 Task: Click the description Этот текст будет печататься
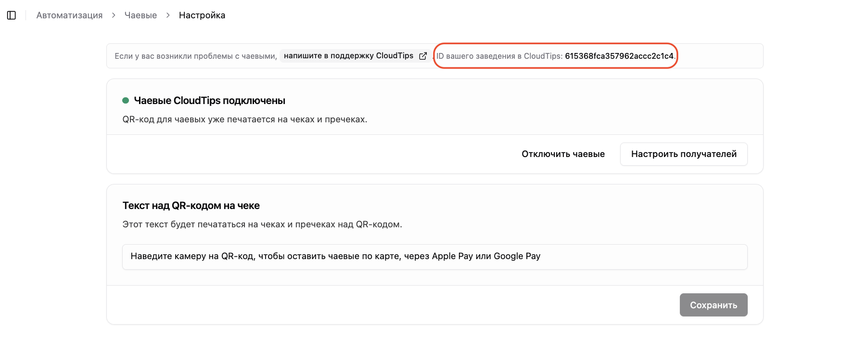pyautogui.click(x=262, y=224)
